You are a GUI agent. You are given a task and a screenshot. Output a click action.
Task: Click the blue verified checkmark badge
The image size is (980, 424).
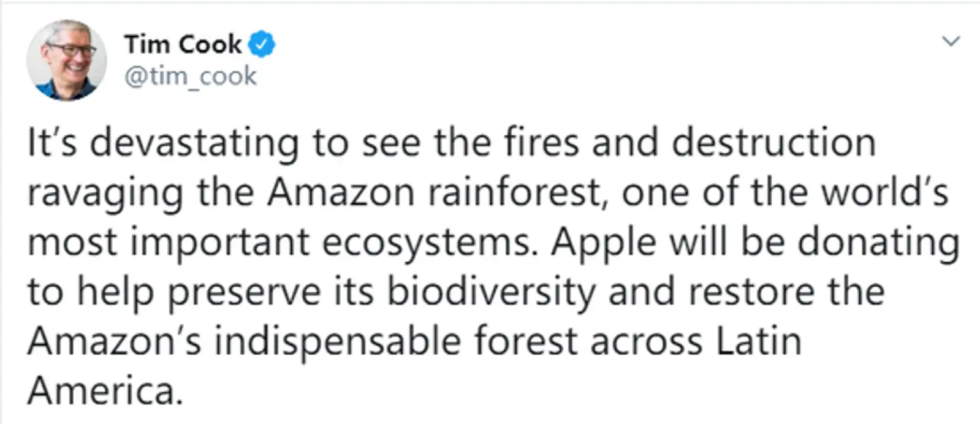264,45
